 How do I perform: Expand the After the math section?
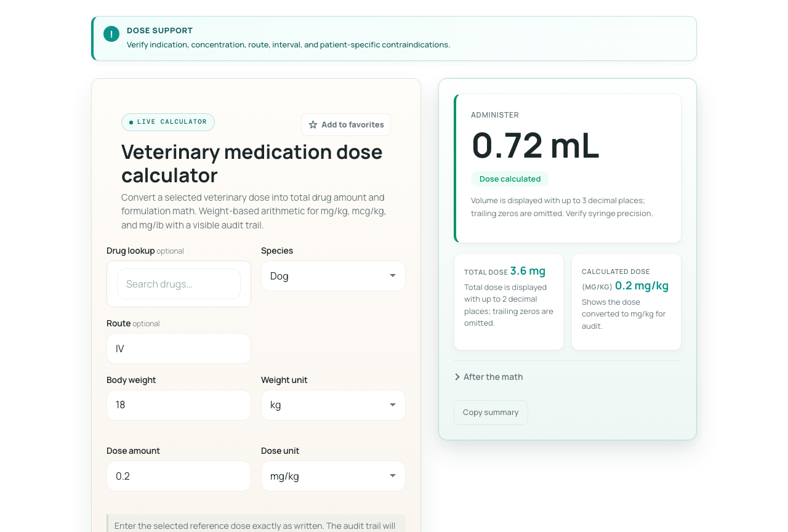coord(489,377)
